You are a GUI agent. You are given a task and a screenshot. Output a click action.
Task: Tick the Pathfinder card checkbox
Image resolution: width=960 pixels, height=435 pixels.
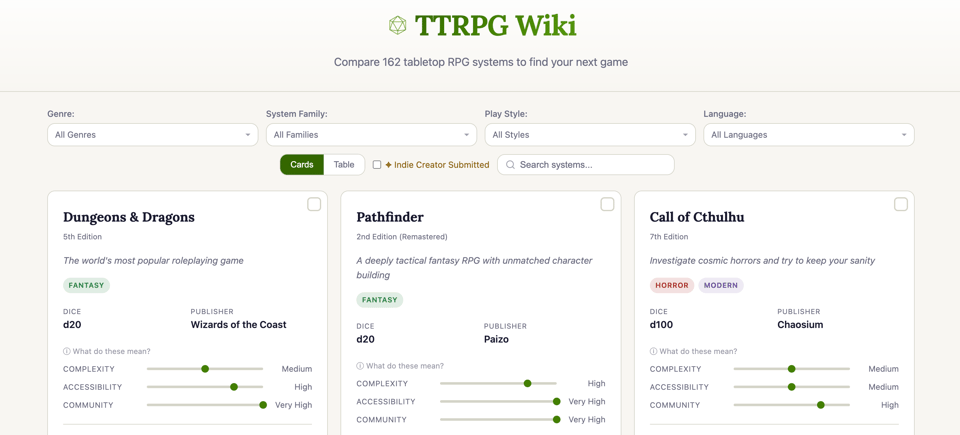(x=607, y=204)
